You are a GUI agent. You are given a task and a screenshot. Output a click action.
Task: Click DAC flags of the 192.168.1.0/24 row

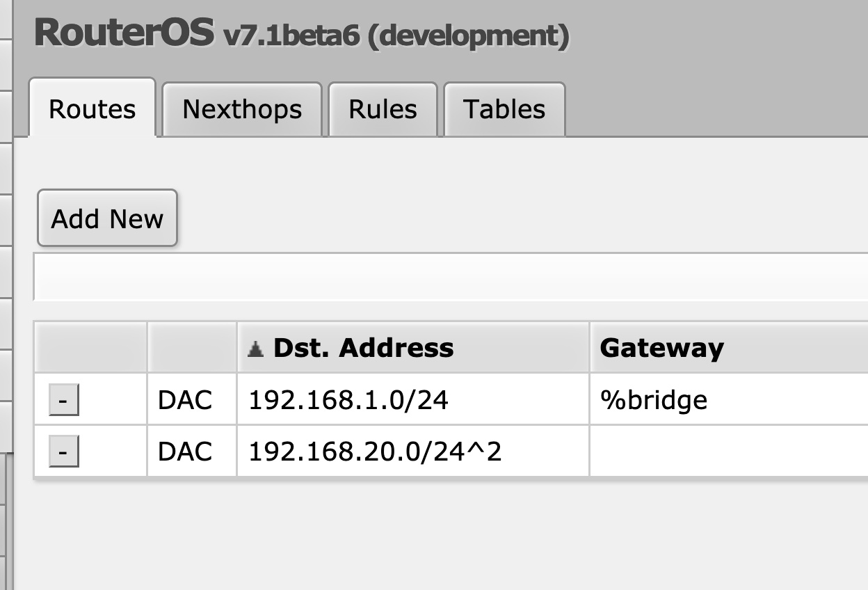[185, 400]
